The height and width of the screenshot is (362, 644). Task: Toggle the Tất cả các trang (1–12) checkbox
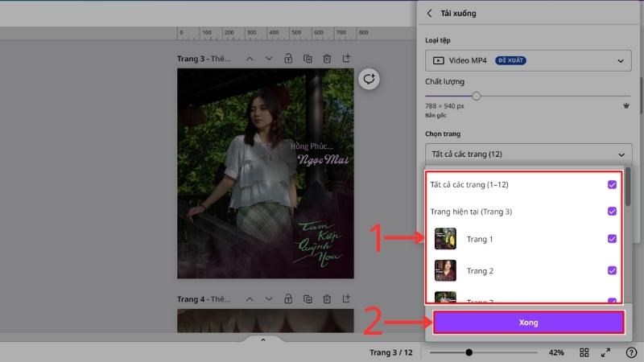coord(612,185)
